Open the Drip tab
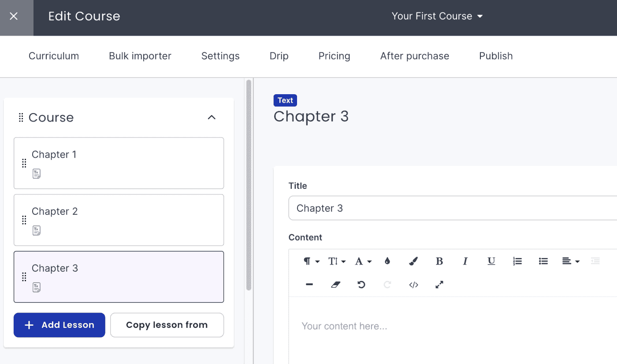Image resolution: width=617 pixels, height=364 pixels. pyautogui.click(x=279, y=56)
